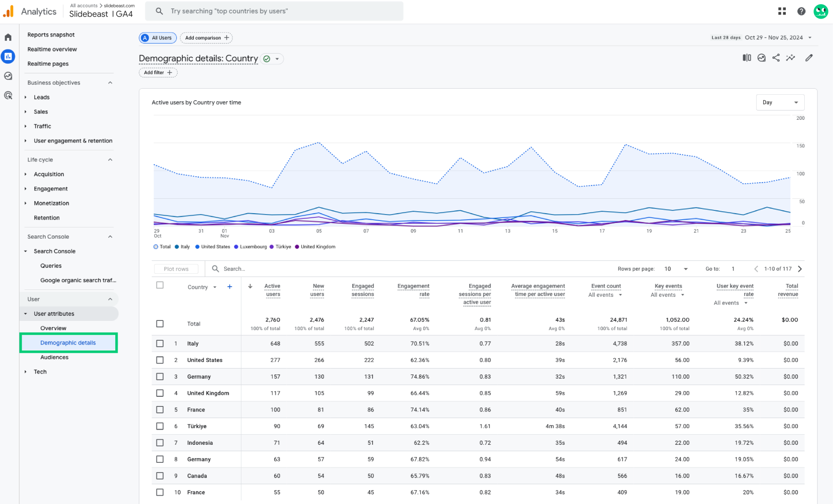Screen dimensions: 833x504
Task: Click the Google Analytics logo
Action: (8, 11)
